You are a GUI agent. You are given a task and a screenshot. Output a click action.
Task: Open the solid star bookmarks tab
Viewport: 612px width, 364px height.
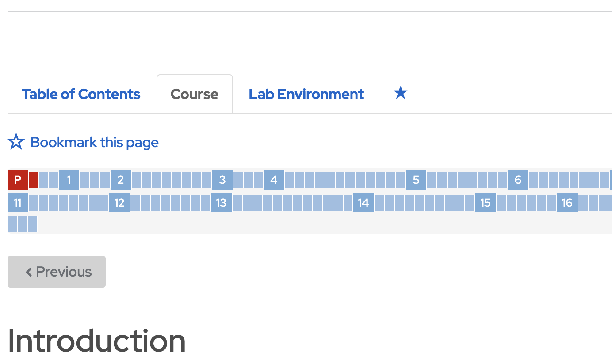tap(400, 93)
